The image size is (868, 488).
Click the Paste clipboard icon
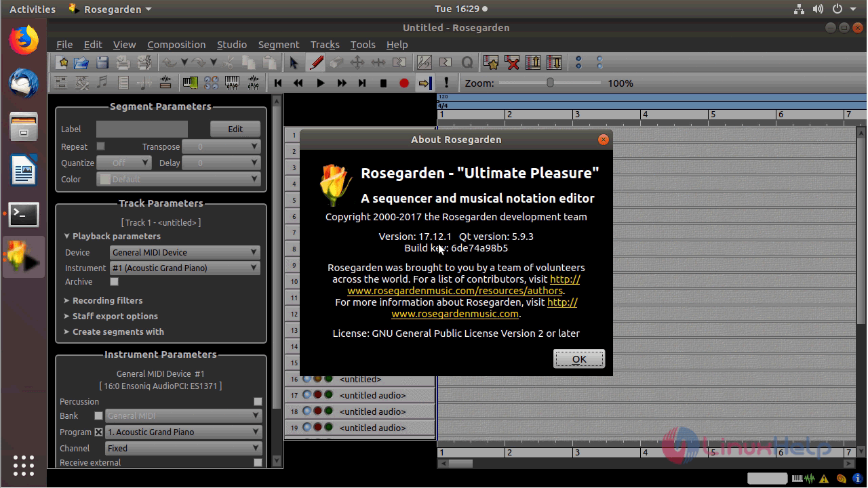pos(270,62)
